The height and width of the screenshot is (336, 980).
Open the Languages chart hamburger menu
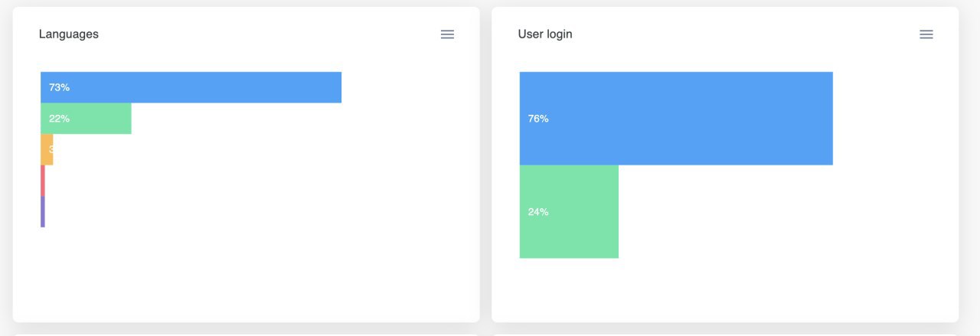pyautogui.click(x=447, y=34)
